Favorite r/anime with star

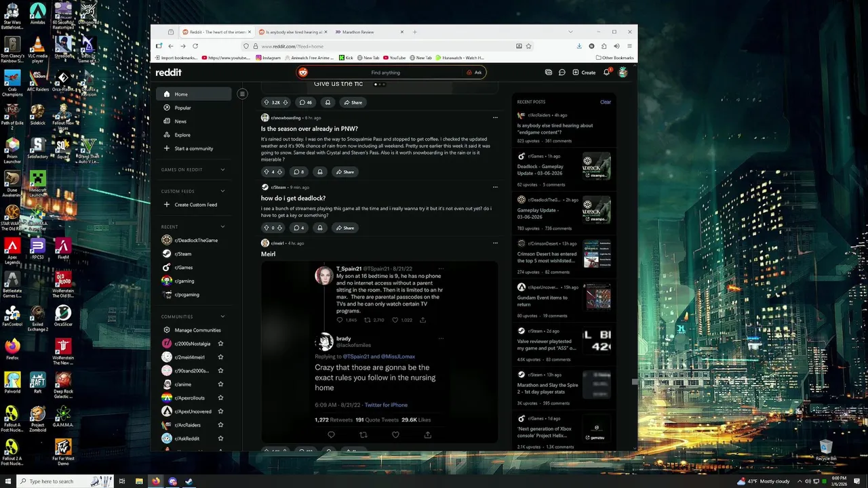coord(220,384)
